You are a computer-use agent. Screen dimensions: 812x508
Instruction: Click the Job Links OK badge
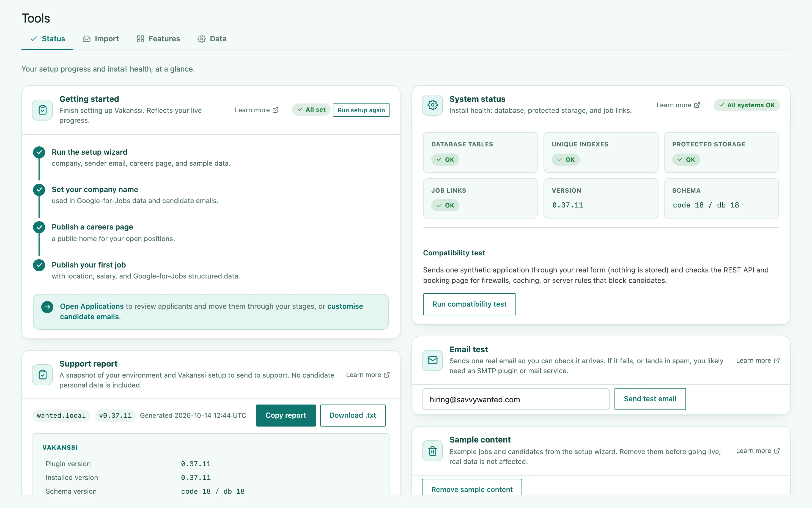point(445,205)
